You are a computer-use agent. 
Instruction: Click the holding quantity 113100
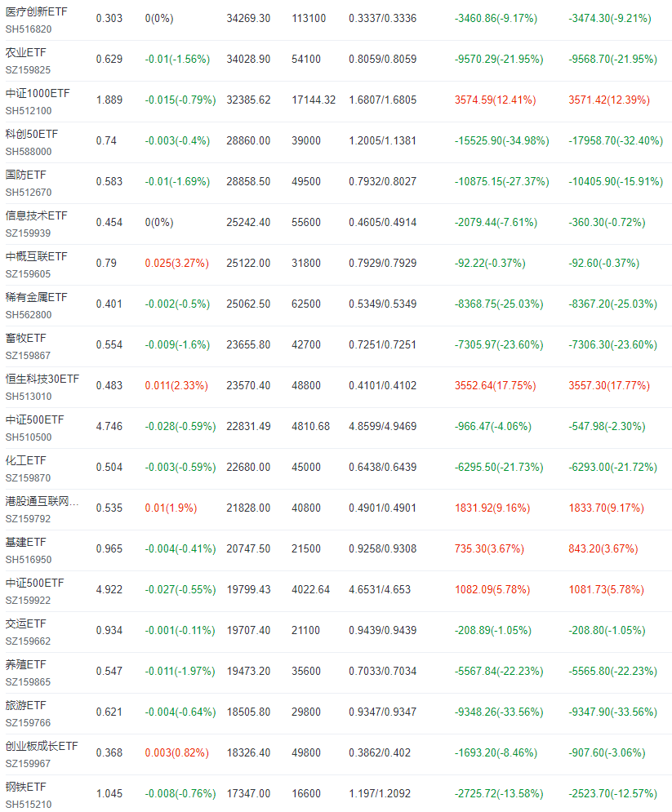pyautogui.click(x=309, y=19)
